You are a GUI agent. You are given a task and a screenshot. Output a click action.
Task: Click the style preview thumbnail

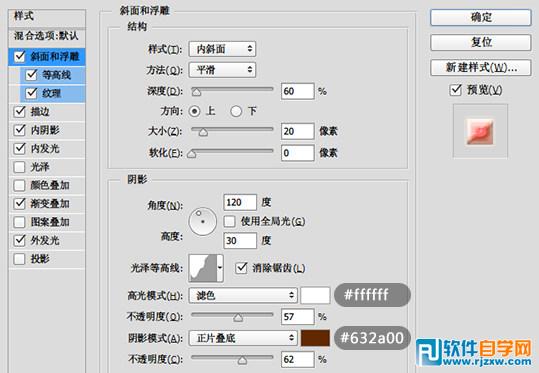point(480,131)
